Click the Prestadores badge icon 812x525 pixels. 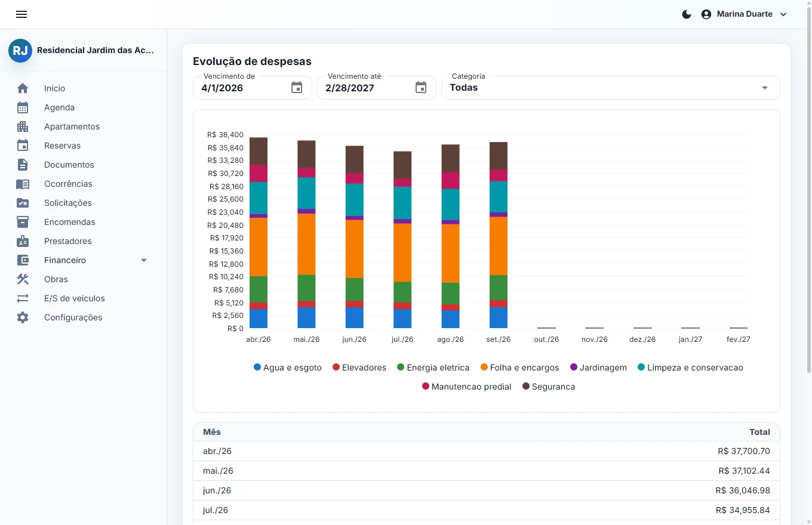tap(23, 241)
